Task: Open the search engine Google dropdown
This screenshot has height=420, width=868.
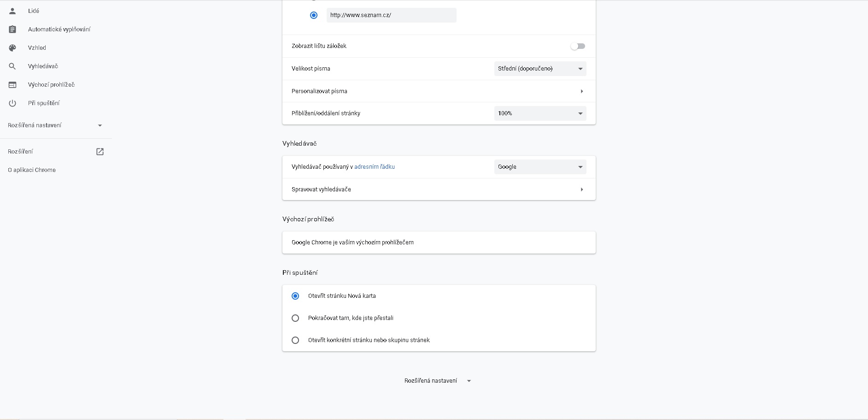Action: (x=540, y=167)
